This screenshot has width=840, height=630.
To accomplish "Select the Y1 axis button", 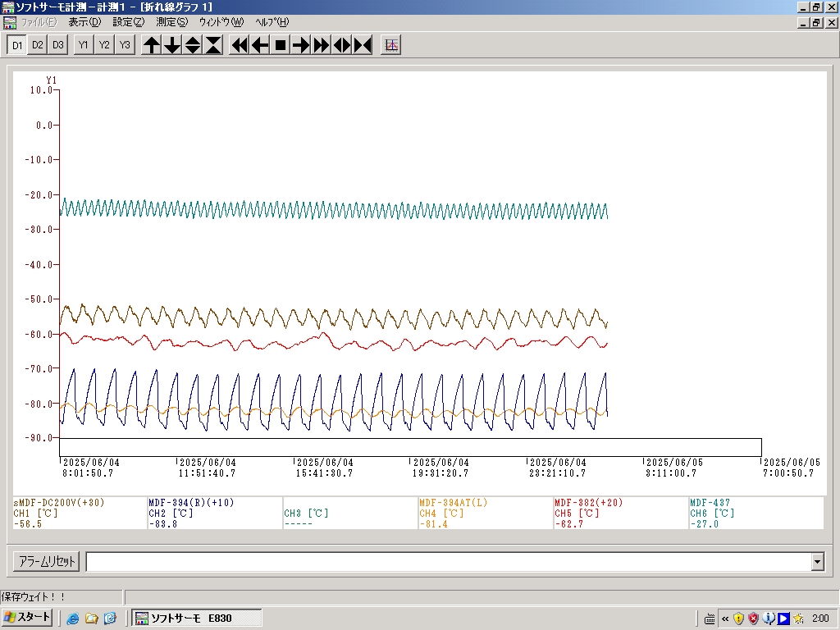I will pyautogui.click(x=83, y=45).
